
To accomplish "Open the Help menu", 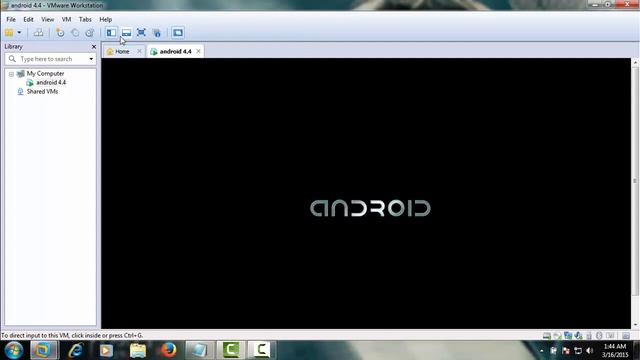I will [105, 19].
